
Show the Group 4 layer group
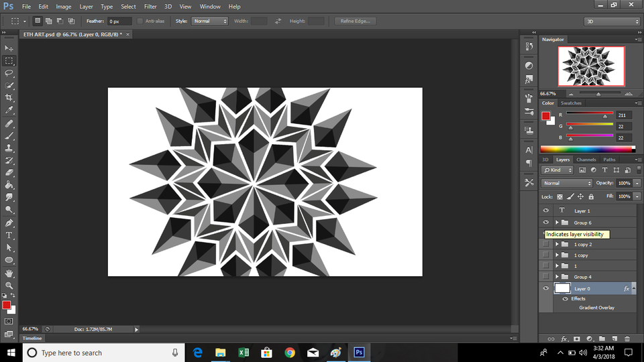pos(546,277)
